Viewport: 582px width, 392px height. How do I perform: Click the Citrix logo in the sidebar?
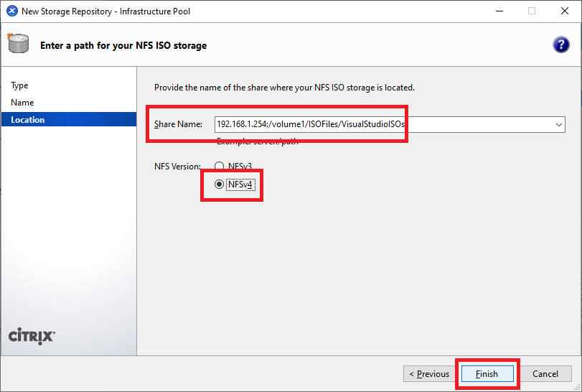(x=32, y=337)
